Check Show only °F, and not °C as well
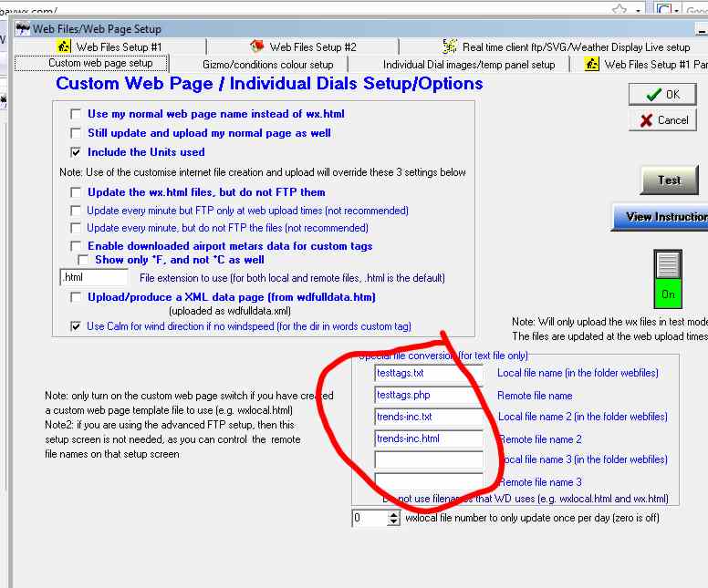 coord(83,260)
